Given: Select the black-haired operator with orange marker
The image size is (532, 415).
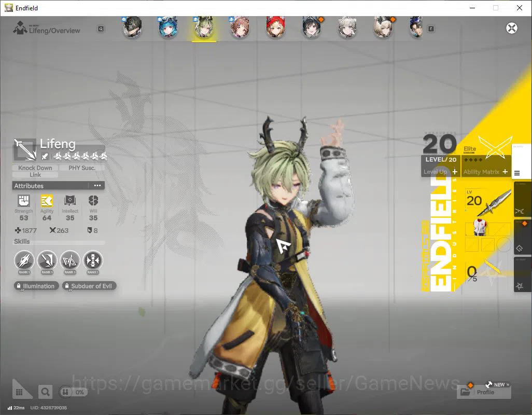Looking at the screenshot, I should 312,27.
